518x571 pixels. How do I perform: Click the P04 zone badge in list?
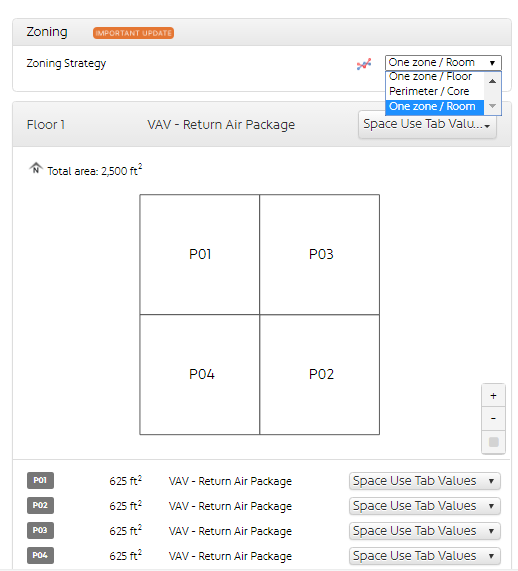click(x=40, y=555)
